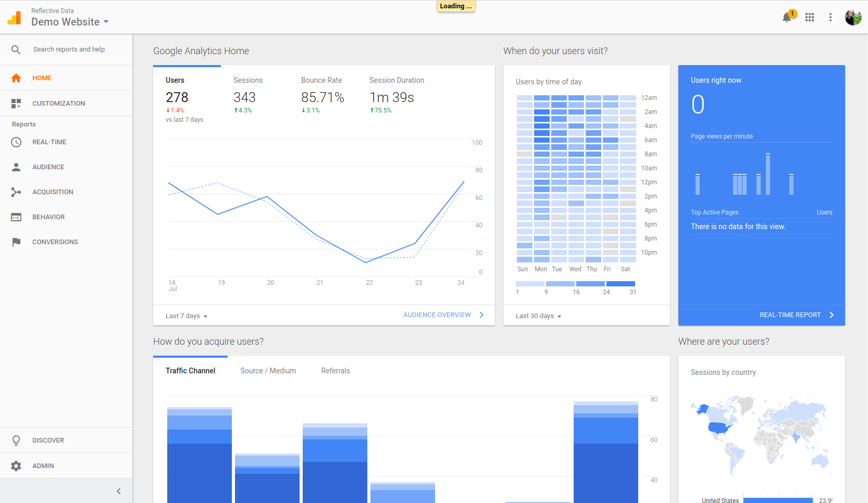
Task: Switch to the Source / Medium tab
Action: 268,371
